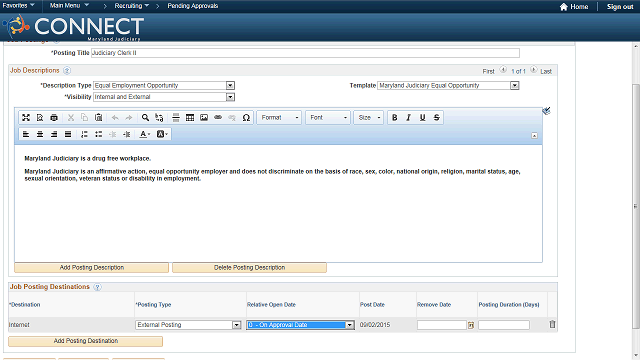
Task: Open the Recruiting breadcrumb menu
Action: click(x=131, y=6)
